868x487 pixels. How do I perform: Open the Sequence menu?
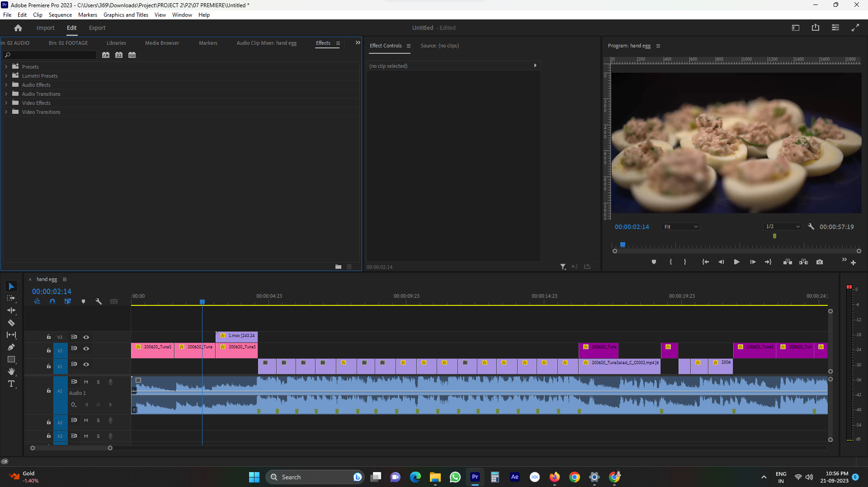point(60,15)
